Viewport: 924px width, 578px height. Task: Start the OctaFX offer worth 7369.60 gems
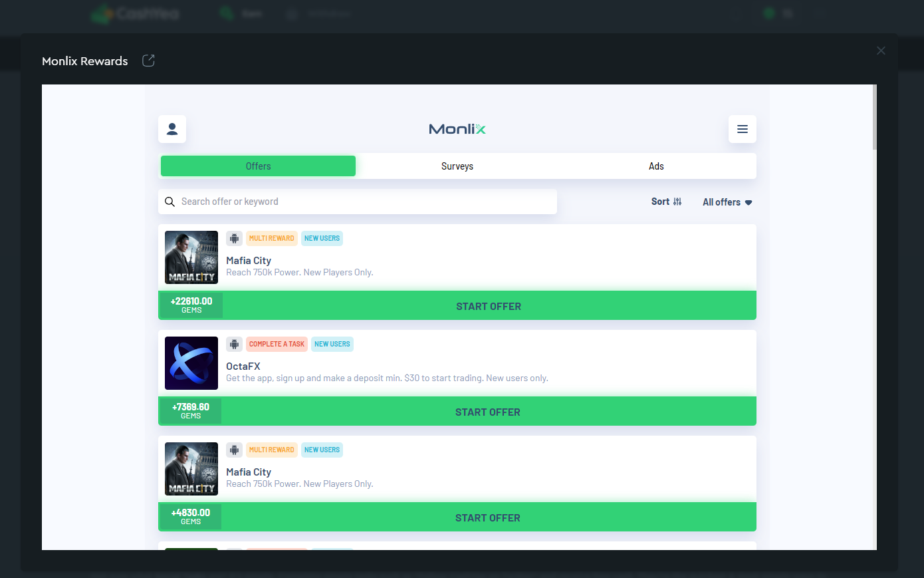[x=488, y=412]
